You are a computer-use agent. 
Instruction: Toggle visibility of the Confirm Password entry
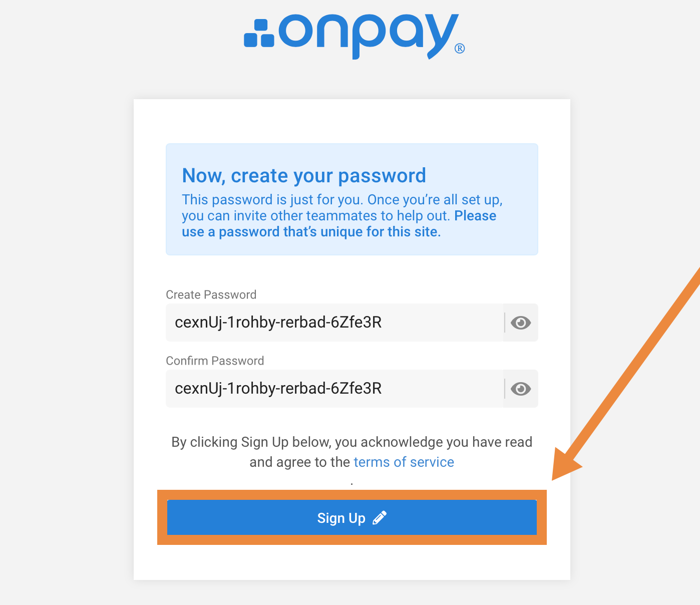pos(521,389)
